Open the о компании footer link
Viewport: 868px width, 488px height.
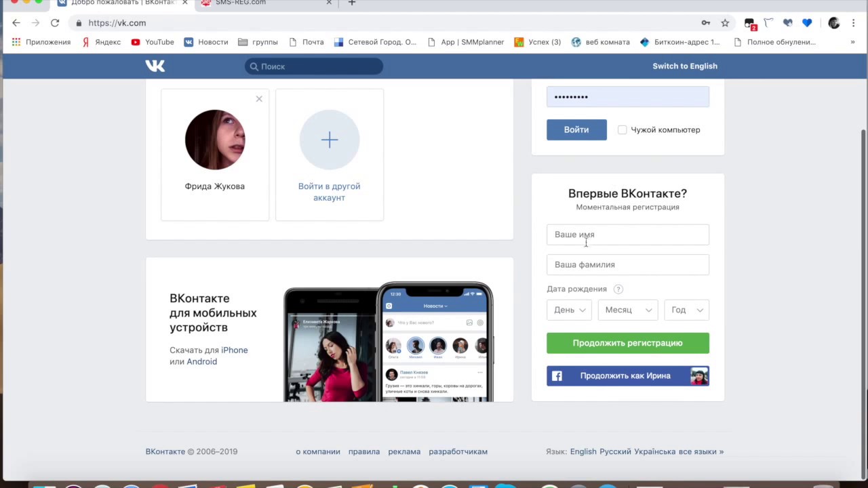[x=318, y=451]
